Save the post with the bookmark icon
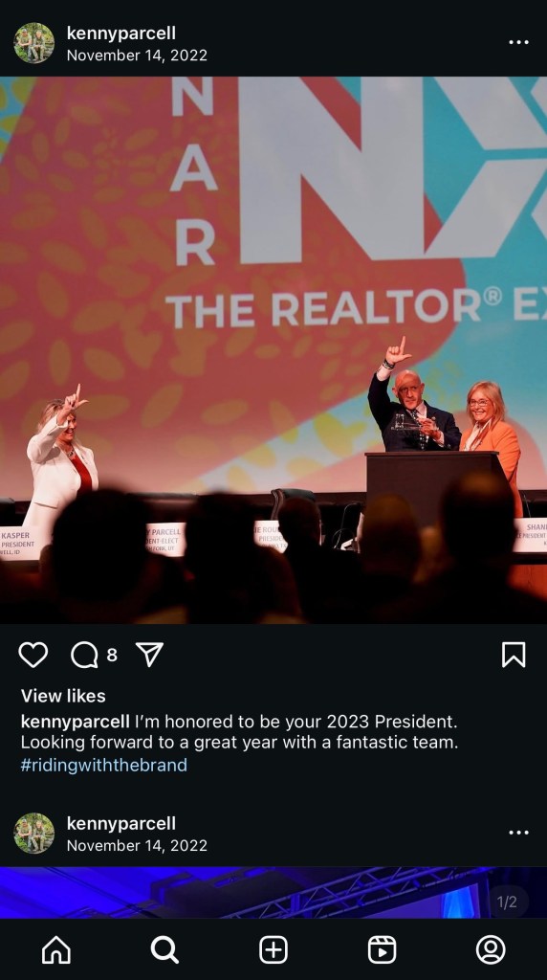This screenshot has width=547, height=980. pyautogui.click(x=514, y=655)
